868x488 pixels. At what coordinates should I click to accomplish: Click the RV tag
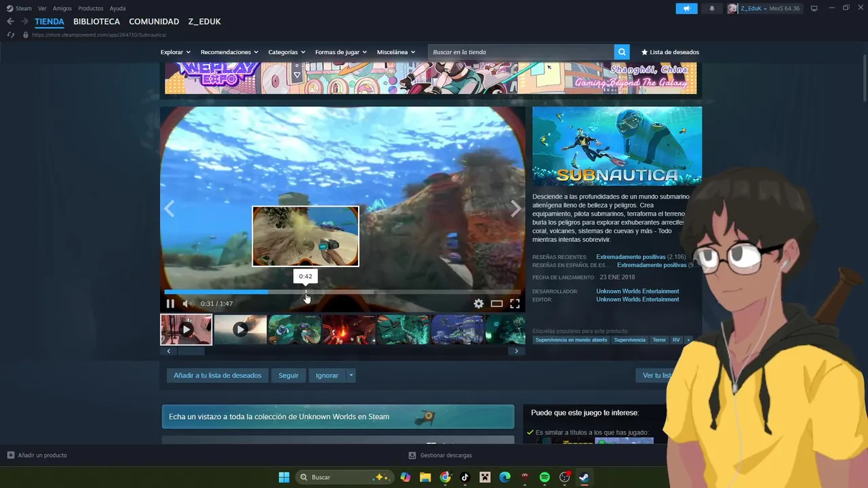coord(676,340)
